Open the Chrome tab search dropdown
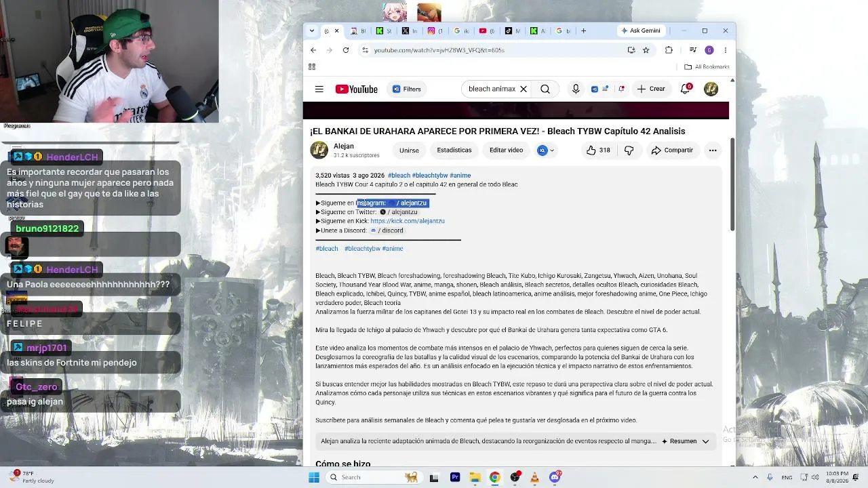 [x=312, y=30]
